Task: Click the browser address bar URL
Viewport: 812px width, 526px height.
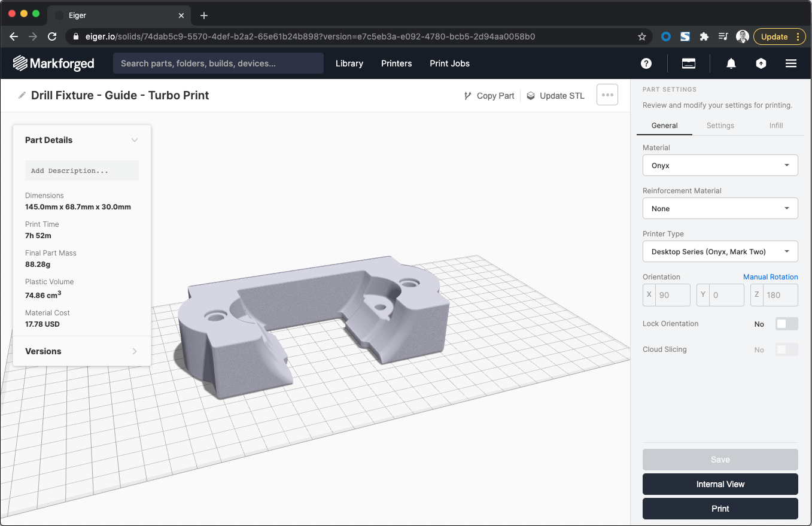Action: (x=310, y=37)
